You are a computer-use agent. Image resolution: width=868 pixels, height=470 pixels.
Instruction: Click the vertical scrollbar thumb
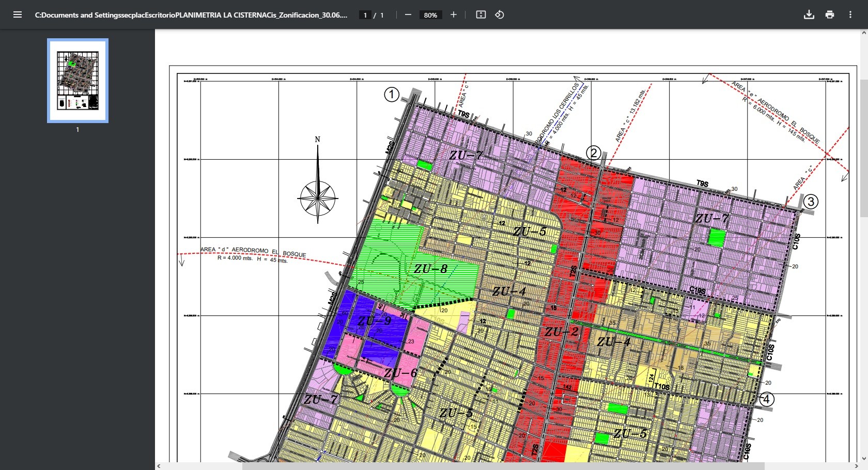coord(864,149)
